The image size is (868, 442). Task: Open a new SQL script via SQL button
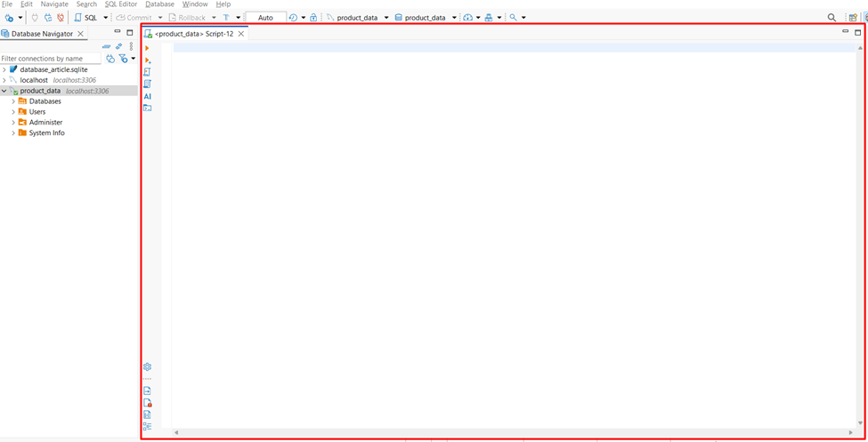85,18
